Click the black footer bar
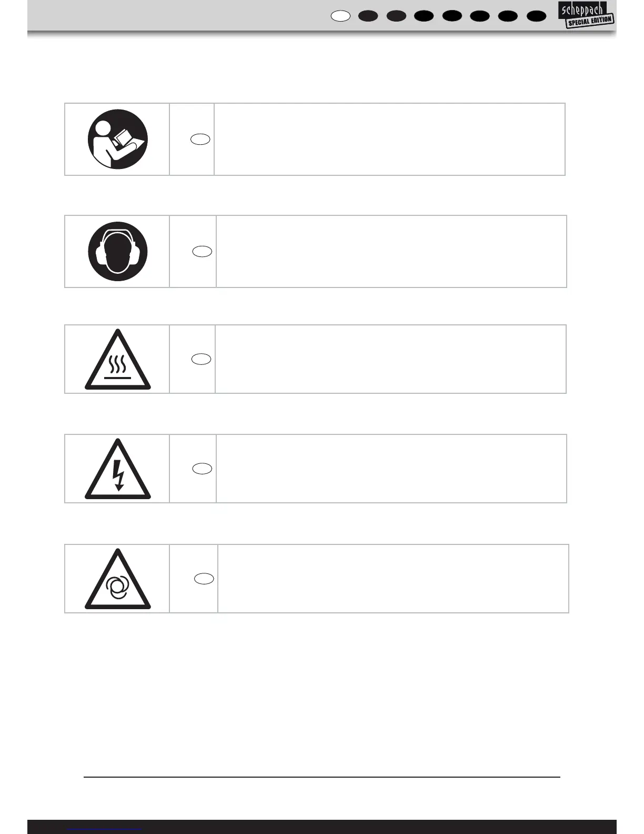The height and width of the screenshot is (834, 644). pyautogui.click(x=322, y=827)
